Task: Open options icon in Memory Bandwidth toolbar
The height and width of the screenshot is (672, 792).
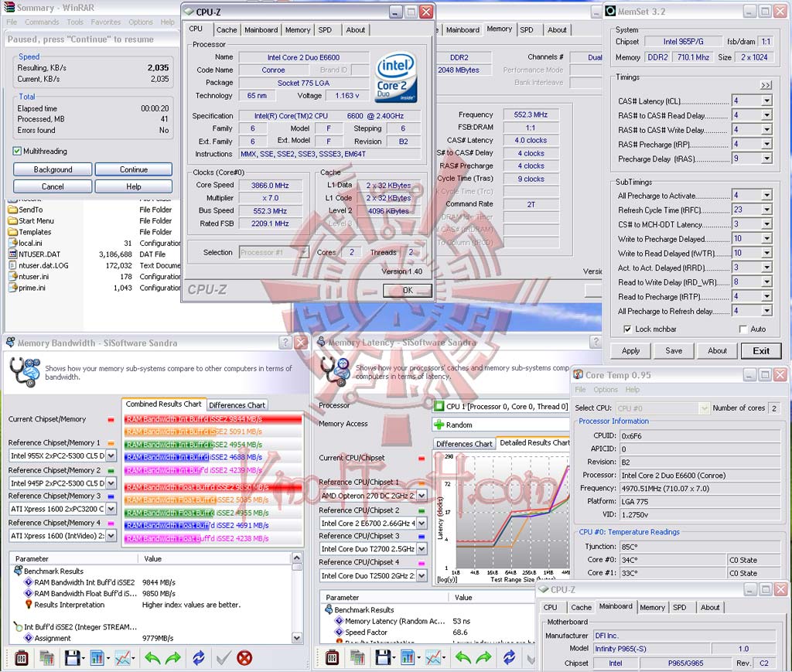Action: click(21, 658)
